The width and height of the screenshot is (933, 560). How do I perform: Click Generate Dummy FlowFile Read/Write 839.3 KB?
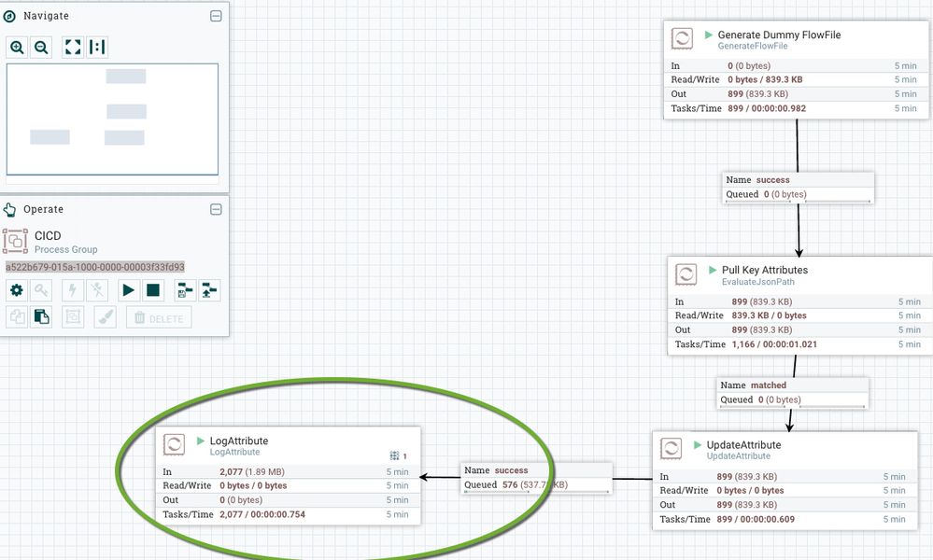tap(765, 79)
